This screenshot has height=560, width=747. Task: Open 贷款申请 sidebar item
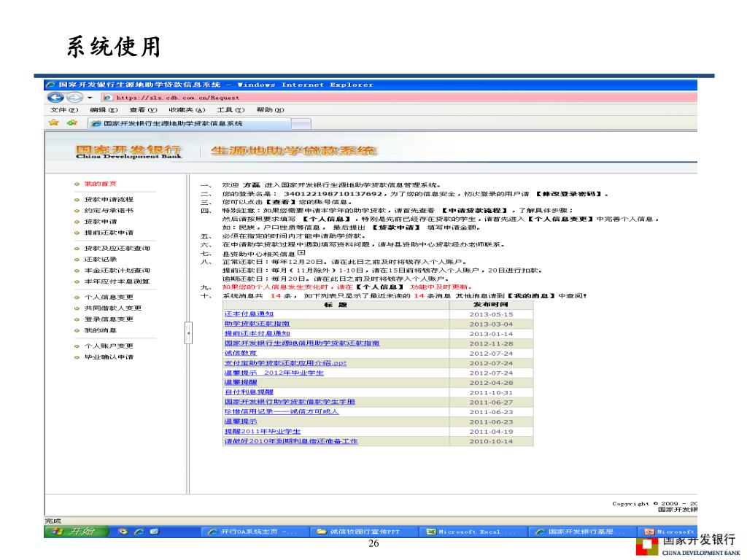point(101,222)
